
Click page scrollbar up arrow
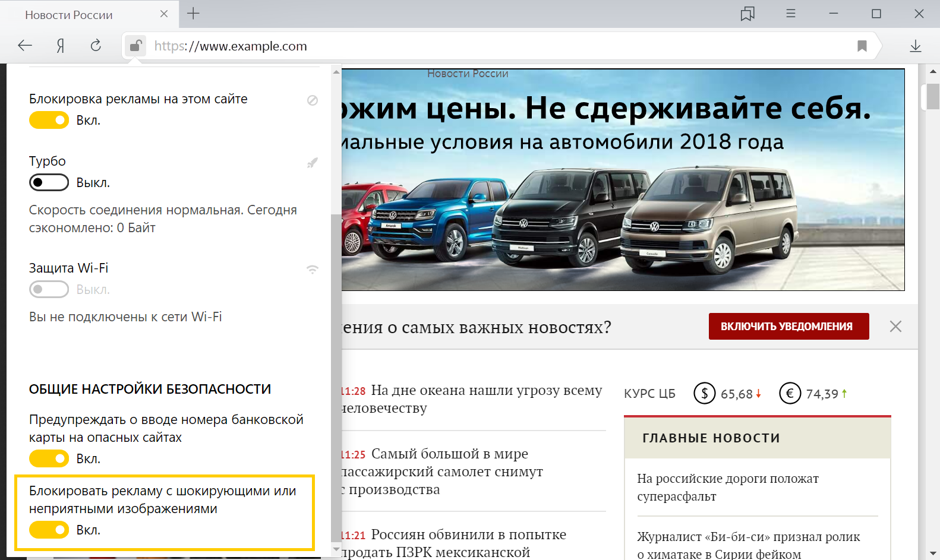[x=933, y=71]
